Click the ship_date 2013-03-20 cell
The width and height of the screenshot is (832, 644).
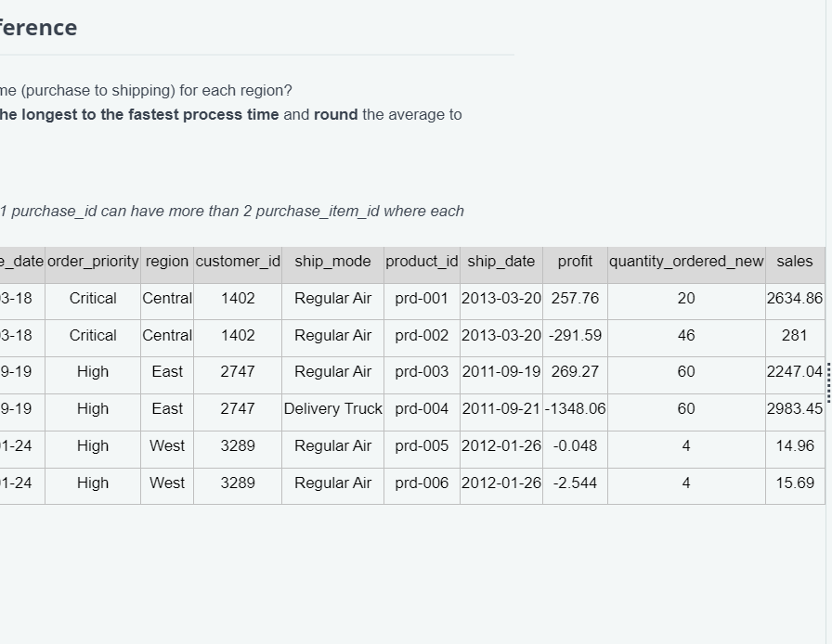(x=500, y=299)
